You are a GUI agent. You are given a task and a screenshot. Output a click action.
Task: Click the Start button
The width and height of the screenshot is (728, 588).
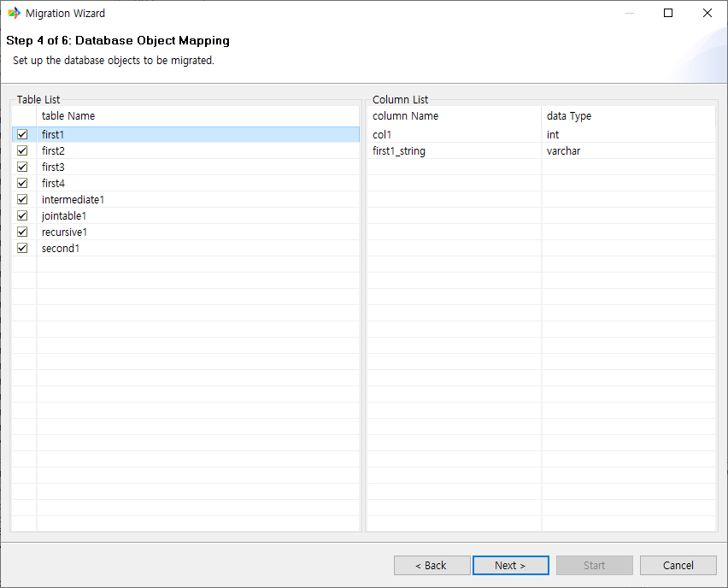click(x=594, y=565)
